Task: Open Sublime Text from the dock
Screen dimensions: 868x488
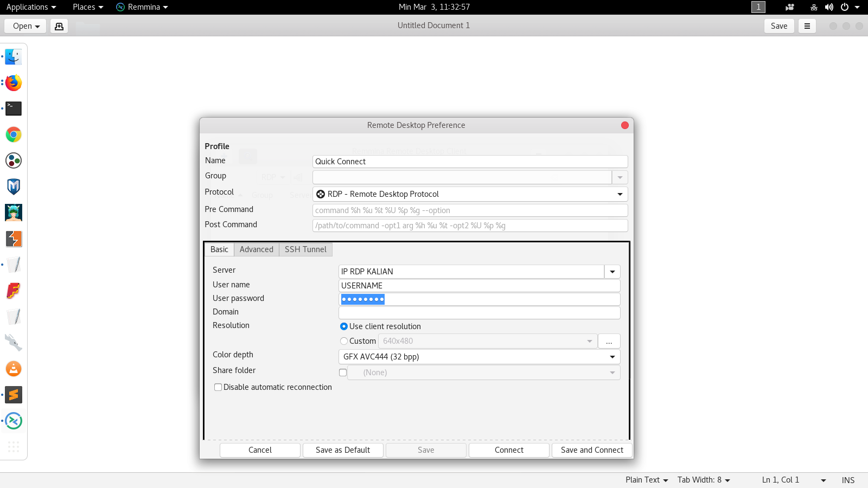Action: point(14,395)
